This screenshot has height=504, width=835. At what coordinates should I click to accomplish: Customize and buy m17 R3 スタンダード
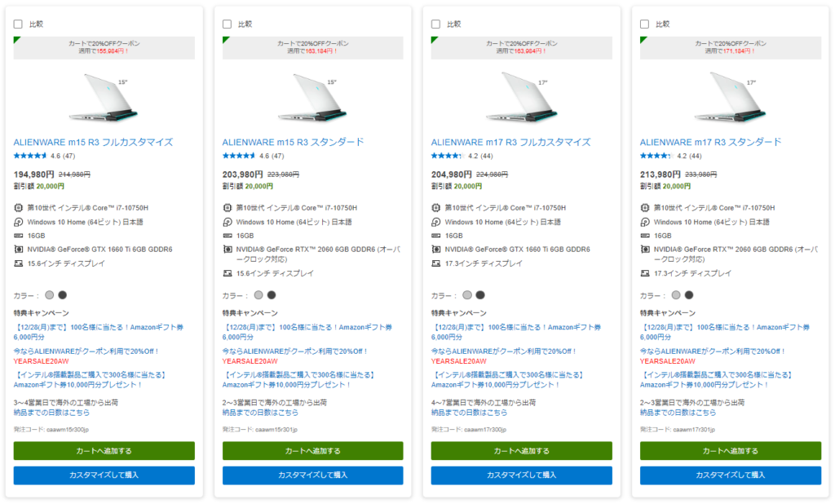coord(730,475)
